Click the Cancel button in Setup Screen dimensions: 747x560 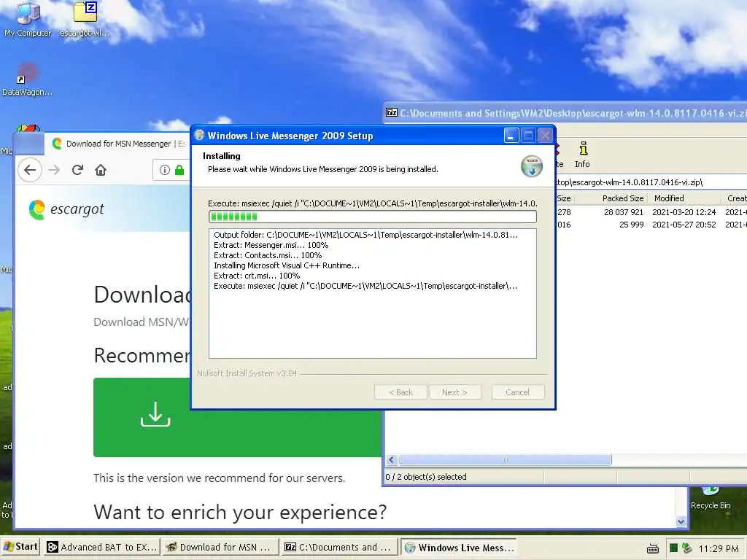tap(517, 392)
